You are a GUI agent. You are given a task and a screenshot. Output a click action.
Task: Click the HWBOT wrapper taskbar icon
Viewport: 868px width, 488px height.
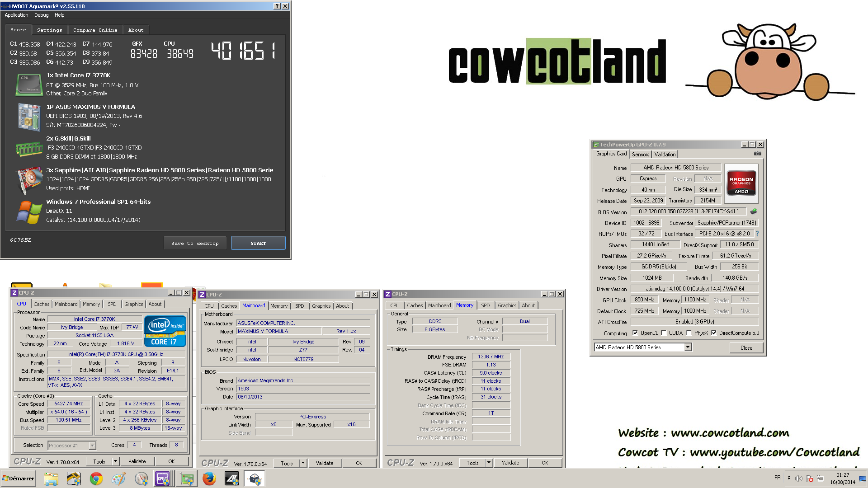click(255, 479)
